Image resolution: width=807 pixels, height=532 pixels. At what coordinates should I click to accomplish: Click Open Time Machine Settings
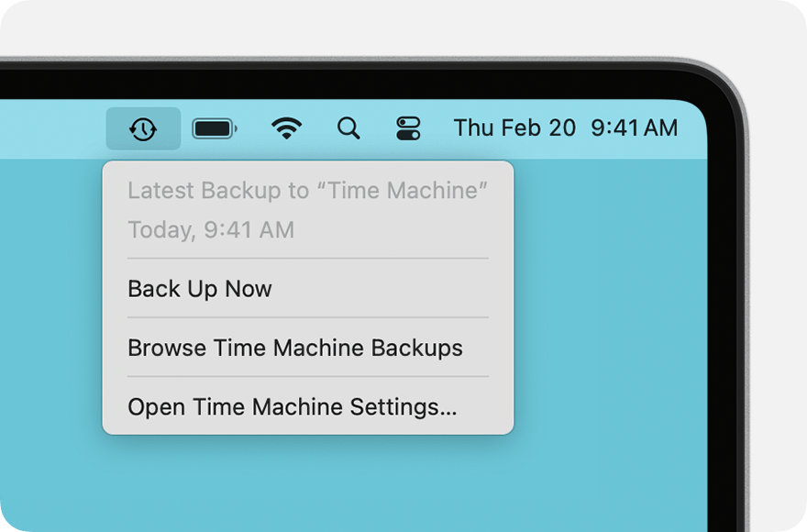pos(293,406)
